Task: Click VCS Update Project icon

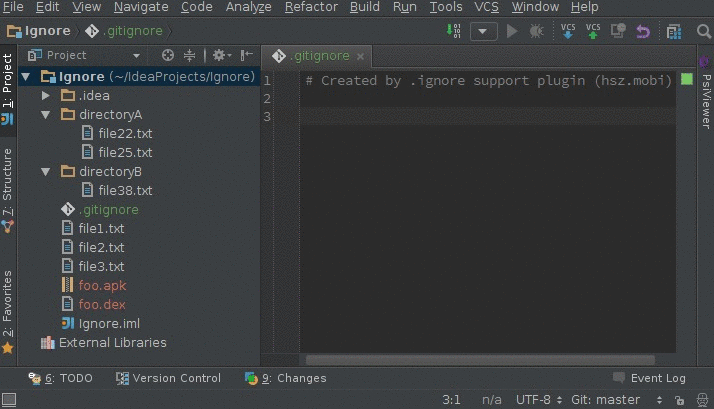Action: click(568, 31)
